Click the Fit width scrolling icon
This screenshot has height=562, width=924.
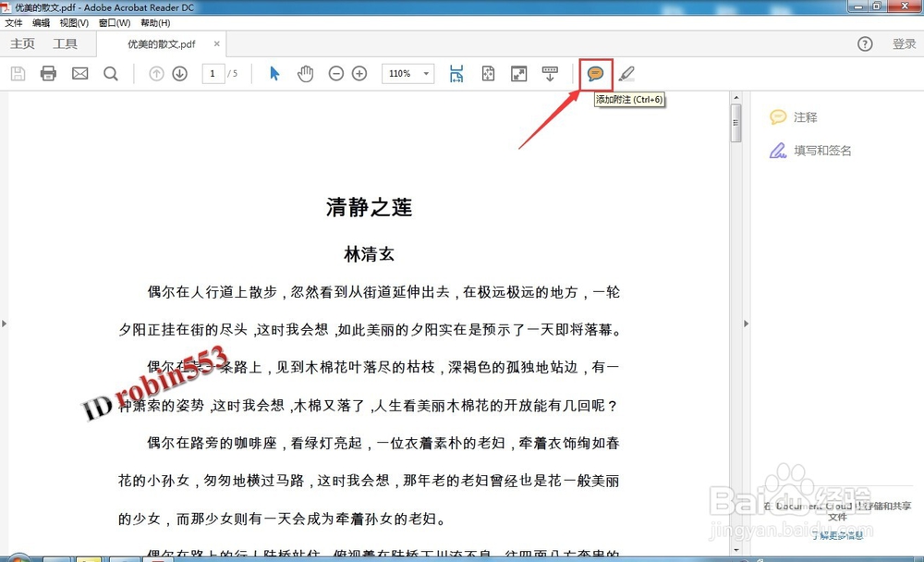click(456, 74)
